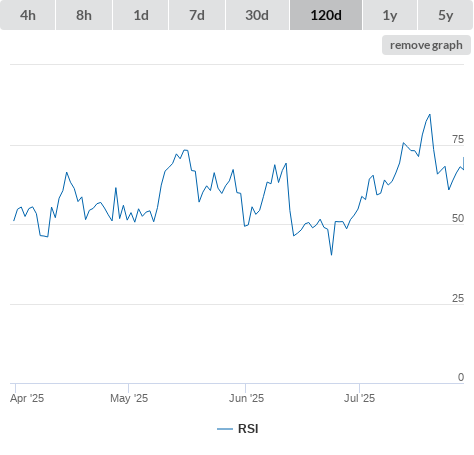The width and height of the screenshot is (474, 455).
Task: Show the 1d range graph
Action: 141,15
